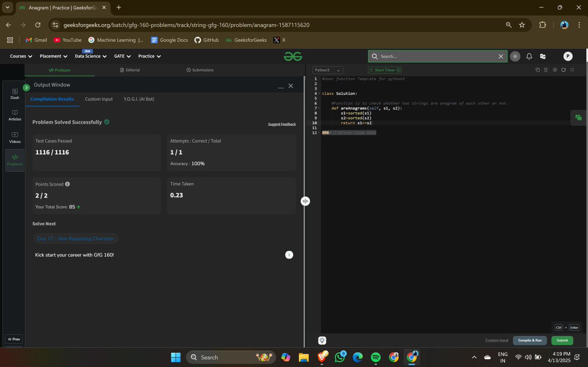Close the Output Window panel
Screen dimensions: 588x367
coord(291,86)
